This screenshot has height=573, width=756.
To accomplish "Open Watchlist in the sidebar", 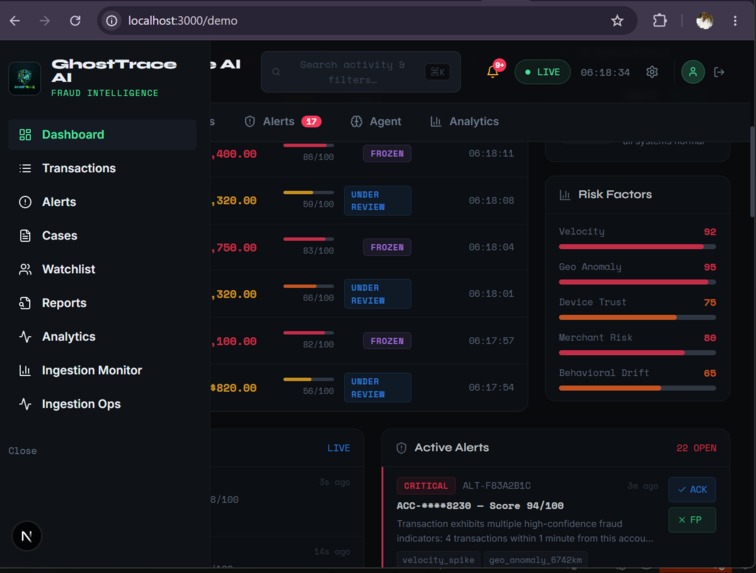I will [x=102, y=269].
